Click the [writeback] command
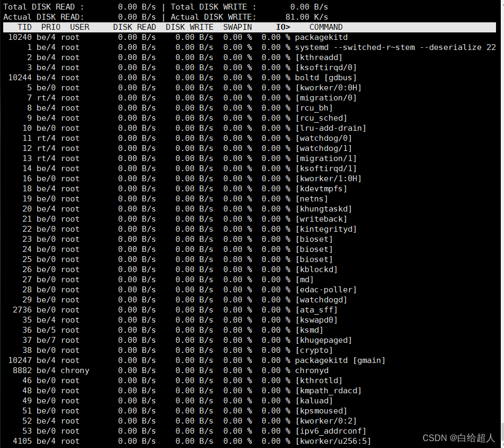Viewport: 504px width, 448px height. tap(321, 219)
